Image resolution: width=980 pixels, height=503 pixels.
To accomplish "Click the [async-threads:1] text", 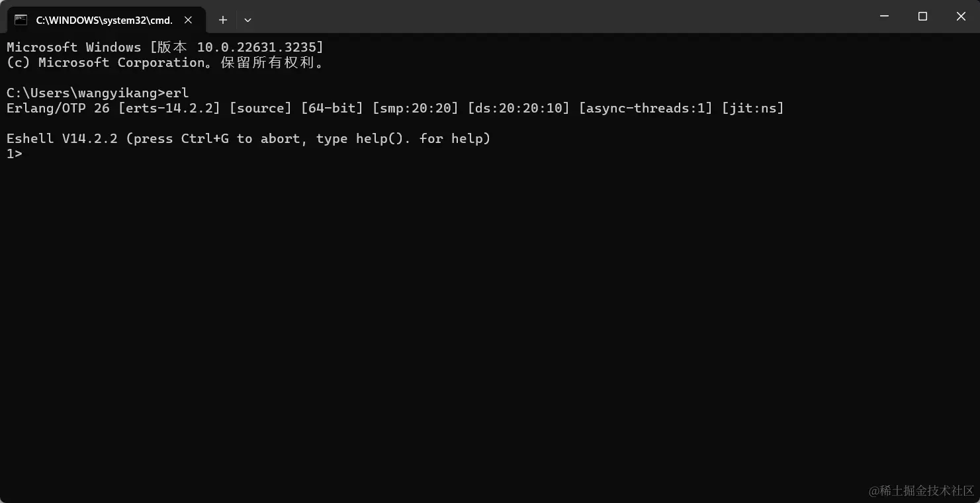I will tap(645, 108).
